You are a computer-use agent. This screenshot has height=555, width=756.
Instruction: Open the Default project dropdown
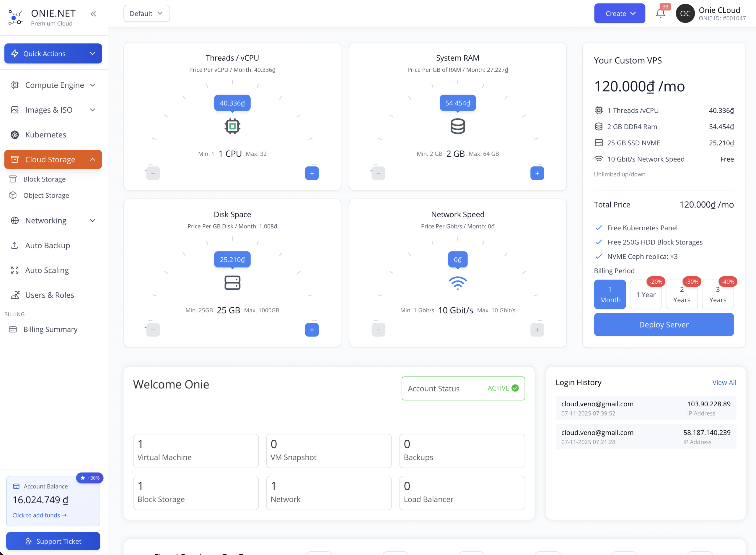(x=146, y=13)
